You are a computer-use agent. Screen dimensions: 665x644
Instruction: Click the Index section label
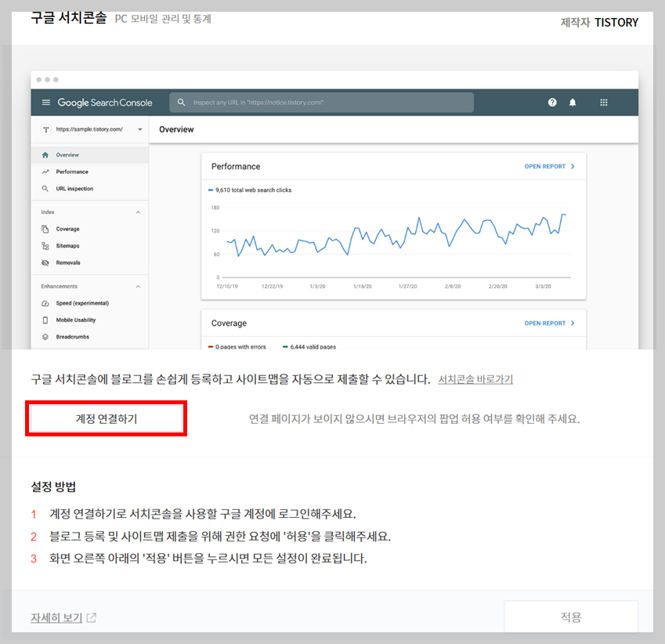tap(48, 212)
